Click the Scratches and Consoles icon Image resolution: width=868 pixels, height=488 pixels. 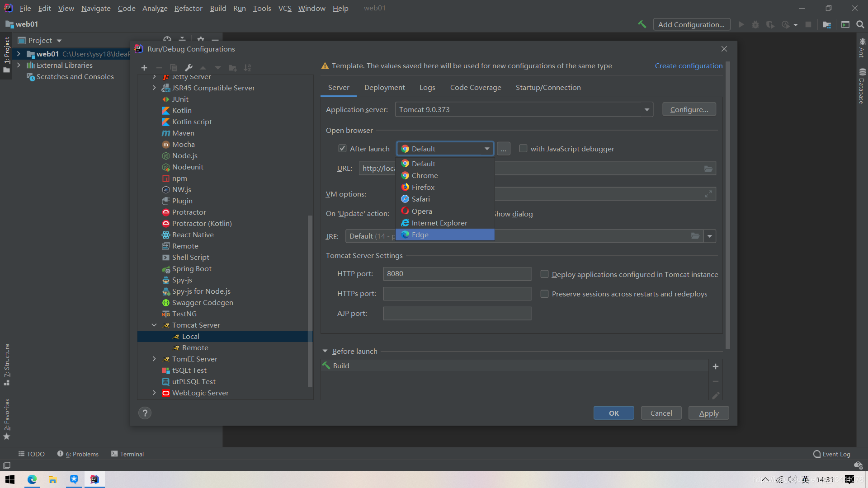pos(30,76)
